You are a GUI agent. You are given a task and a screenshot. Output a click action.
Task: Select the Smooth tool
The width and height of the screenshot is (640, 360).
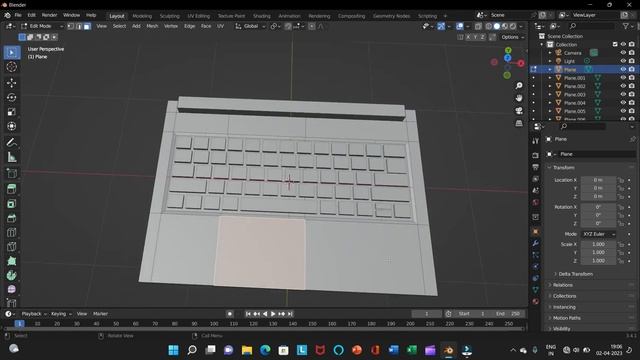click(11, 289)
